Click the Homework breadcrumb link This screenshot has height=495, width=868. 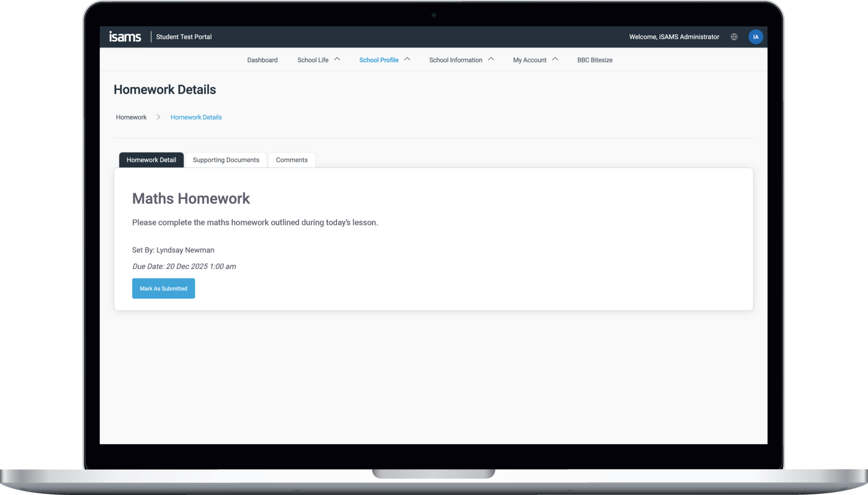click(131, 117)
